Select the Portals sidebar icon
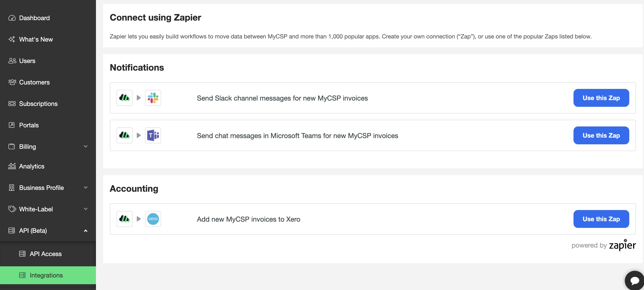644x290 pixels. 12,125
